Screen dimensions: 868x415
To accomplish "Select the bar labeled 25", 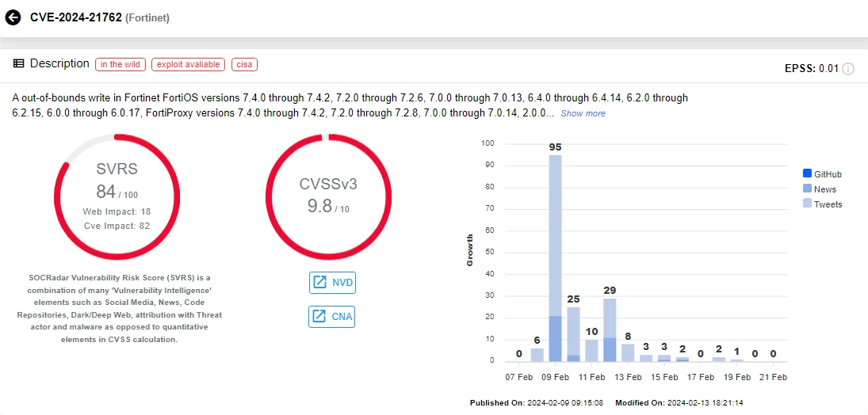I will pyautogui.click(x=573, y=334).
